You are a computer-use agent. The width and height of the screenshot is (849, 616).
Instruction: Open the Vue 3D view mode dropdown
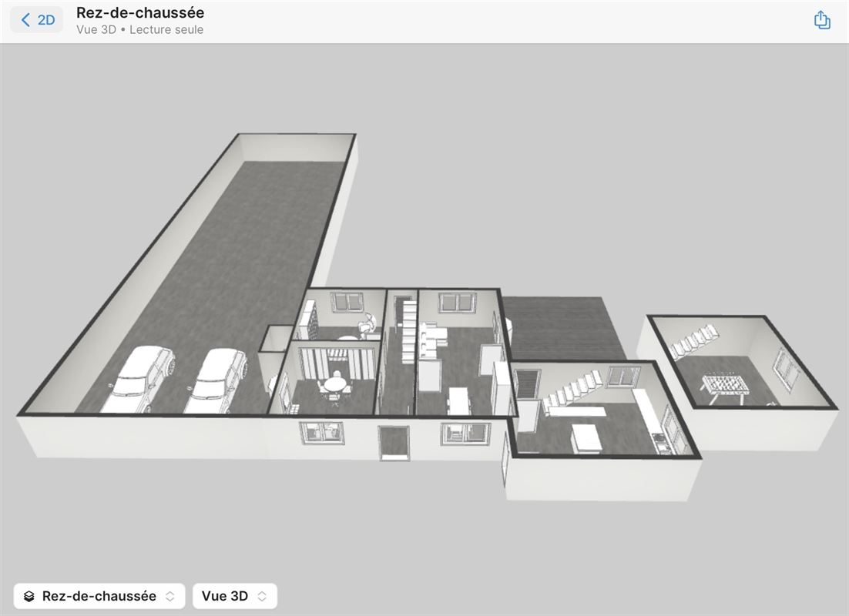[x=234, y=596]
